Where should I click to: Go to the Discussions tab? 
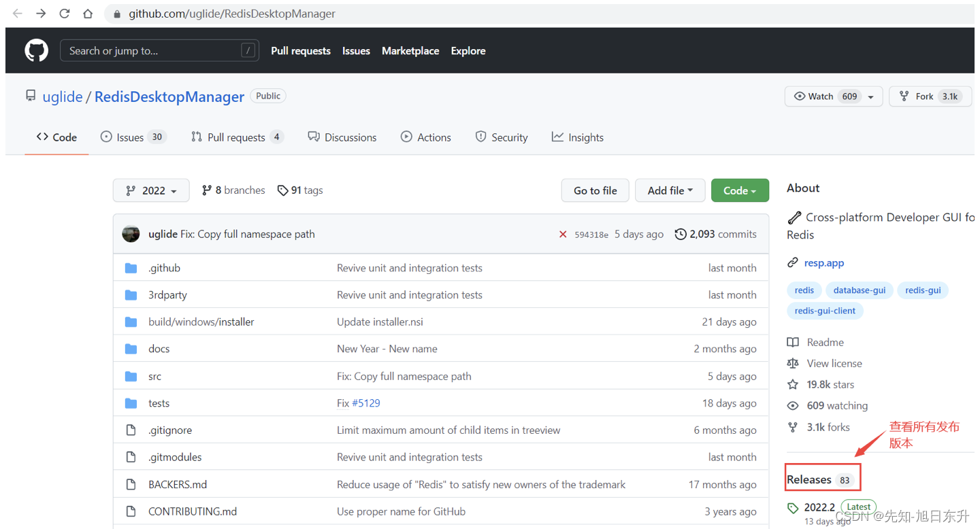[x=342, y=137]
